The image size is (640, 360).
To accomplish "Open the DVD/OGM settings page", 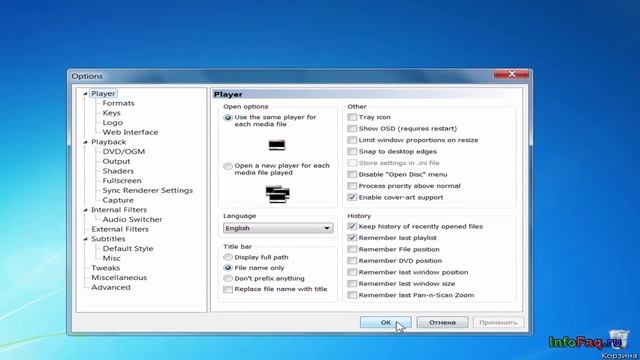I will point(124,151).
